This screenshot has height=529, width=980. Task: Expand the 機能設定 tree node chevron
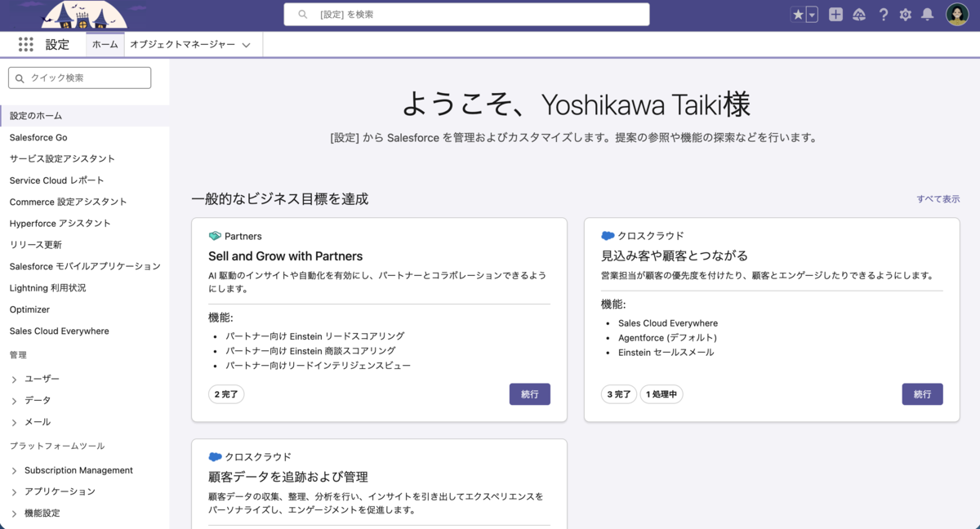click(14, 513)
